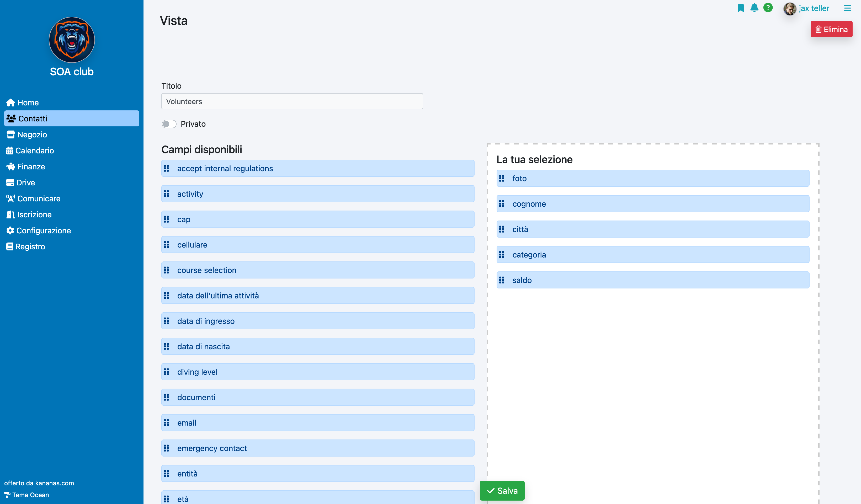Select the course selection label text

[x=207, y=270]
